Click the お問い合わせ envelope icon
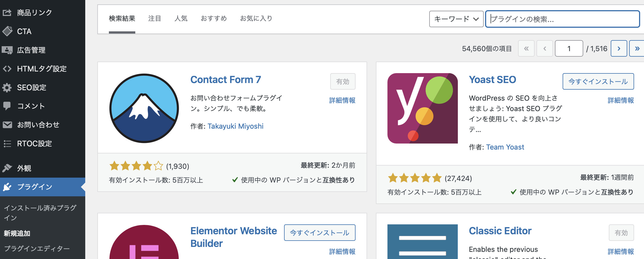Viewport: 644px width, 259px height. pyautogui.click(x=7, y=125)
